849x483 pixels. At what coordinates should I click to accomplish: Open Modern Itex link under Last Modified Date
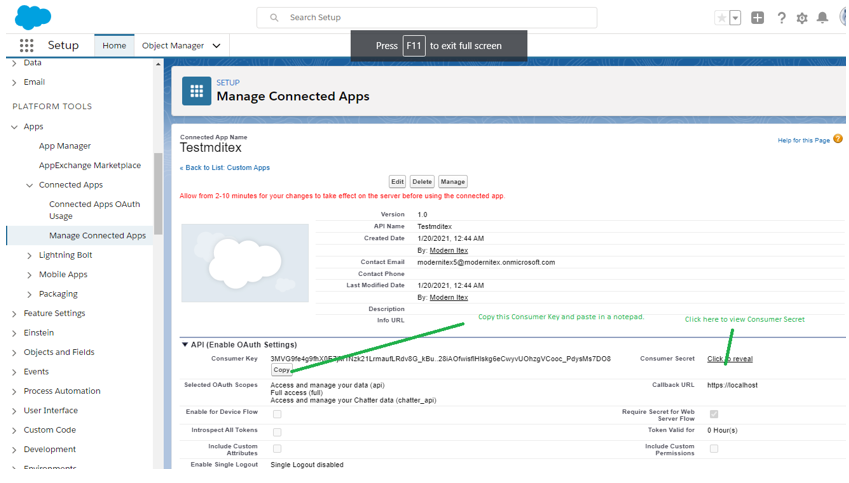(448, 297)
